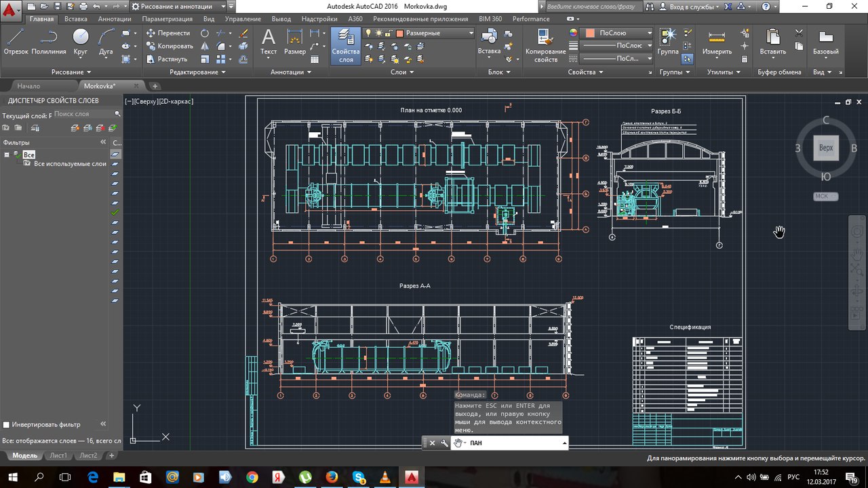Open the ПоСлою color dropdown

click(617, 33)
